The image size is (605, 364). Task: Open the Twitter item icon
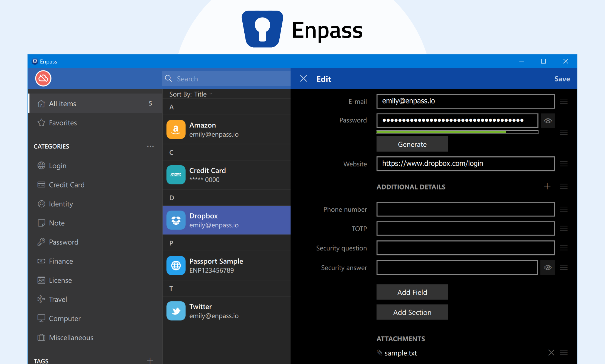point(176,311)
